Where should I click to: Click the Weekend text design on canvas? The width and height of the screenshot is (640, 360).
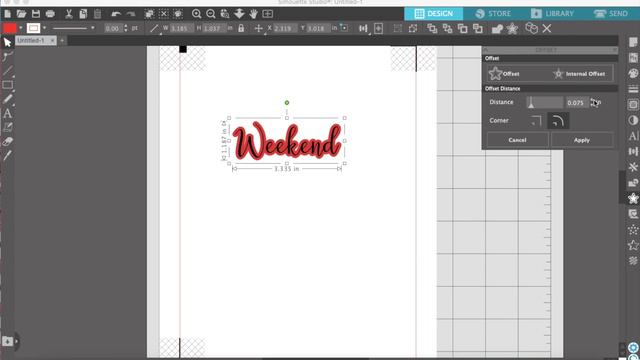coord(287,141)
